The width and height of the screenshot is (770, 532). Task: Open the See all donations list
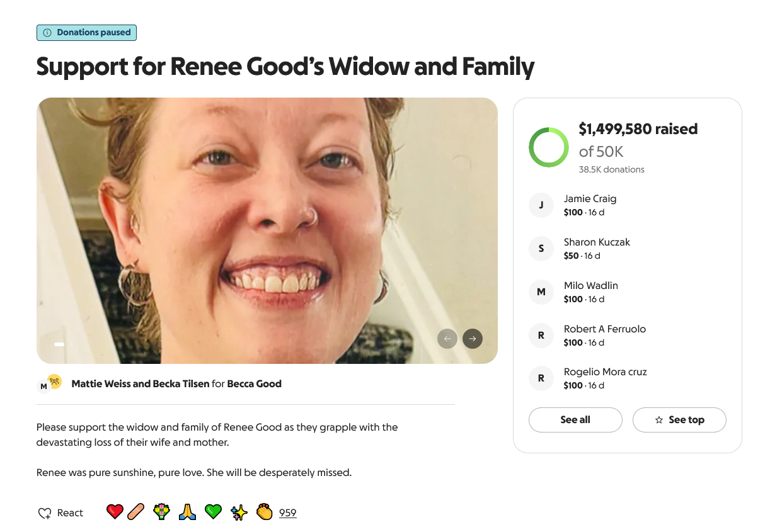[x=575, y=420]
